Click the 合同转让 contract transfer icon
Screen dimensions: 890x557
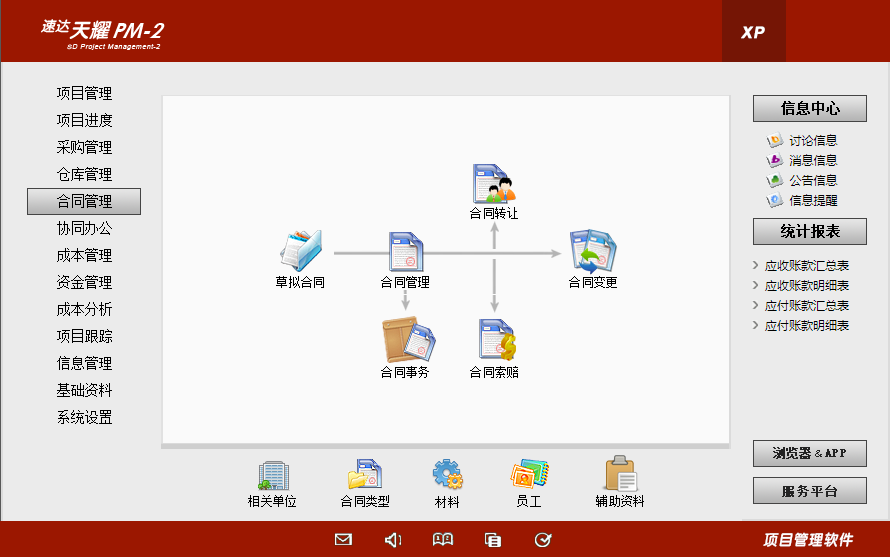pyautogui.click(x=493, y=184)
